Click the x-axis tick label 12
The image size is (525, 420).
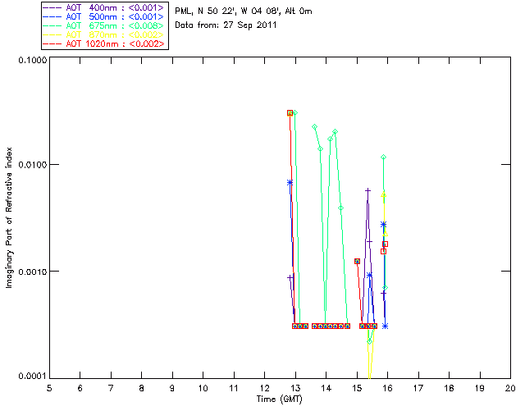click(x=264, y=388)
